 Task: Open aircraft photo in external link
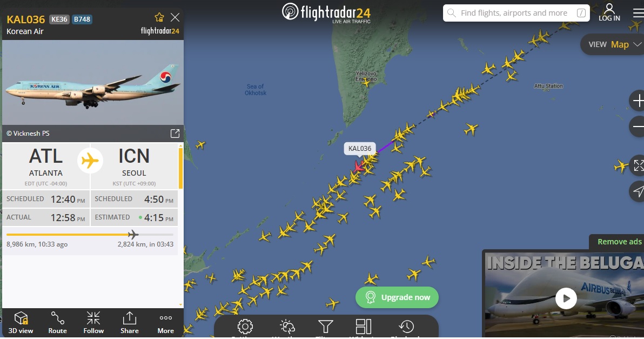[x=175, y=133]
